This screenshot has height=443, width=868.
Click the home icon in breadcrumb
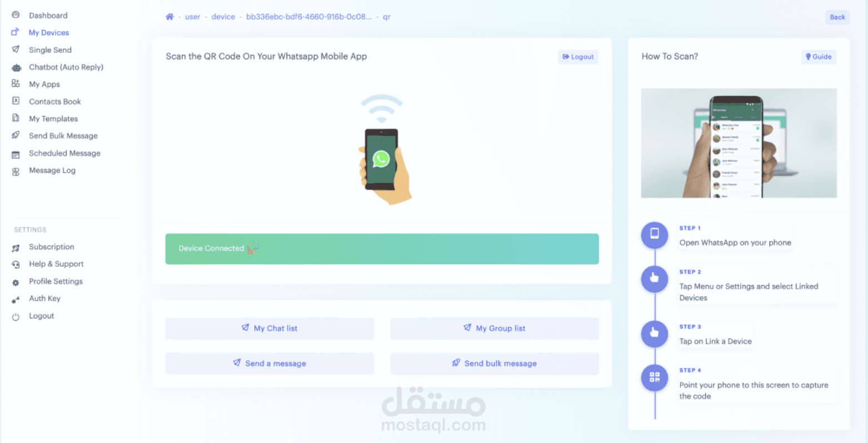pos(170,17)
